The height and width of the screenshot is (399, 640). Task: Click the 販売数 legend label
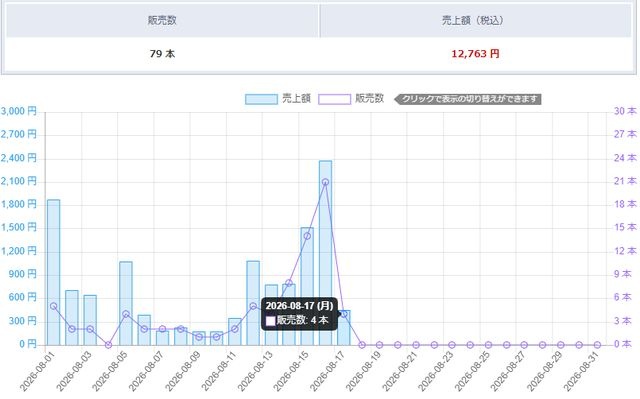point(369,99)
